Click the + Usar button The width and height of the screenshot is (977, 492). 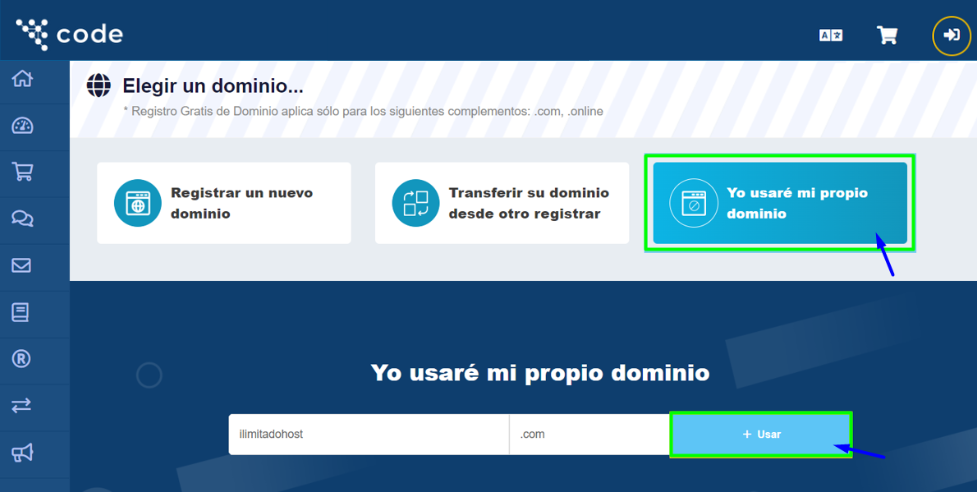[761, 434]
